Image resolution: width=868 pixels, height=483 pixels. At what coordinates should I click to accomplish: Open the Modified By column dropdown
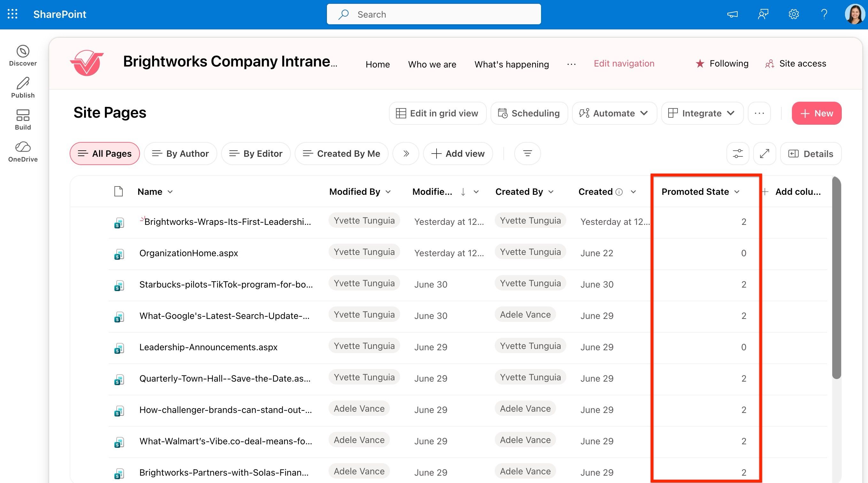[x=388, y=192]
